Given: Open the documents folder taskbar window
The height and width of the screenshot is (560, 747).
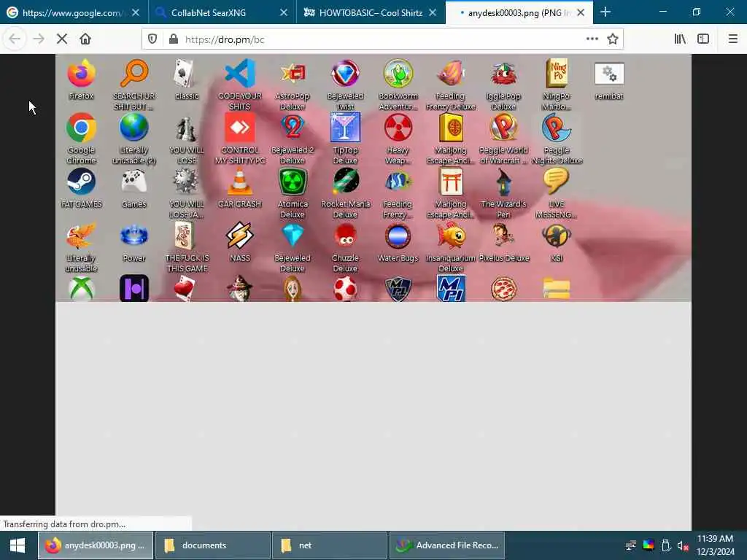Looking at the screenshot, I should point(212,545).
